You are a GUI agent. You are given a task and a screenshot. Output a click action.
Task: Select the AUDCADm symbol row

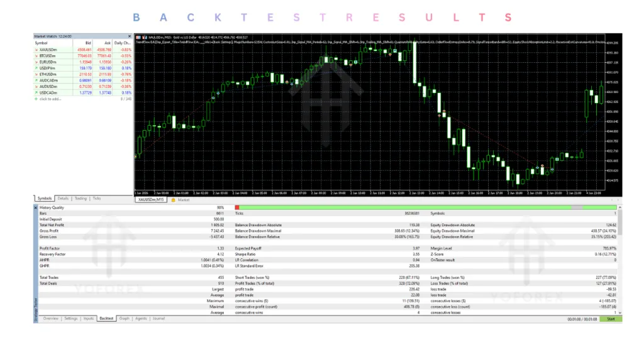82,80
